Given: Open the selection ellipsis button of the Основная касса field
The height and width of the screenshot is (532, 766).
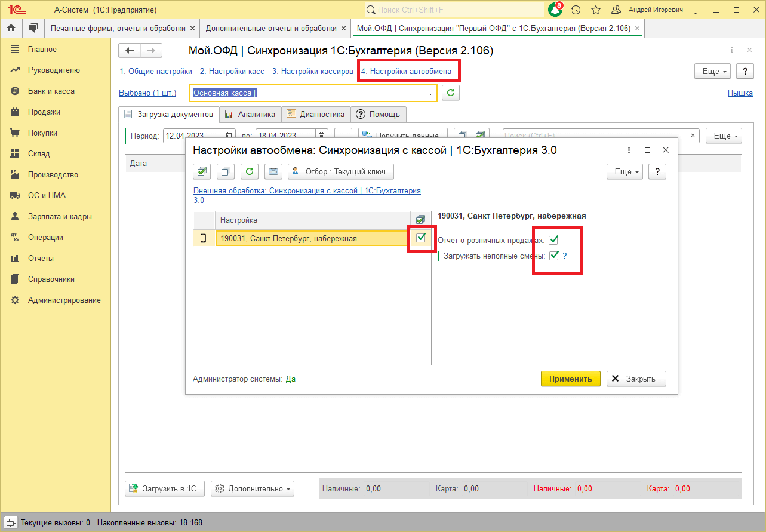Looking at the screenshot, I should [x=429, y=93].
